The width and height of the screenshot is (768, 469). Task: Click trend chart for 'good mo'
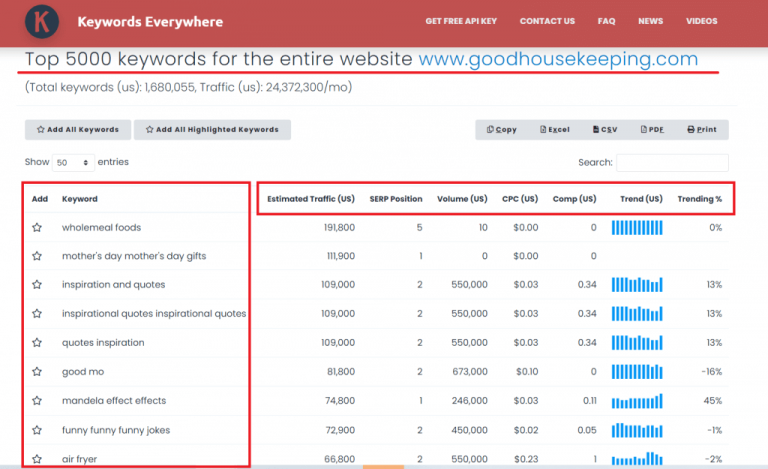pos(637,372)
